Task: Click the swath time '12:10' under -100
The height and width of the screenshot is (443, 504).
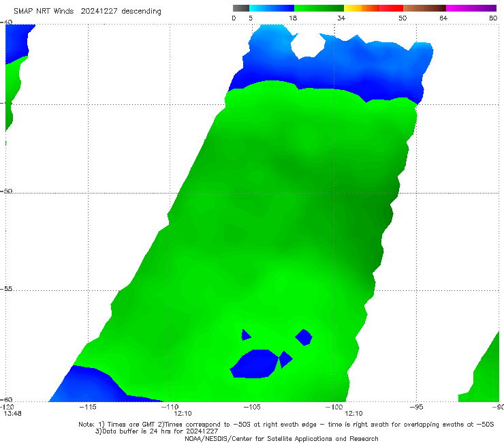Action: coord(353,414)
